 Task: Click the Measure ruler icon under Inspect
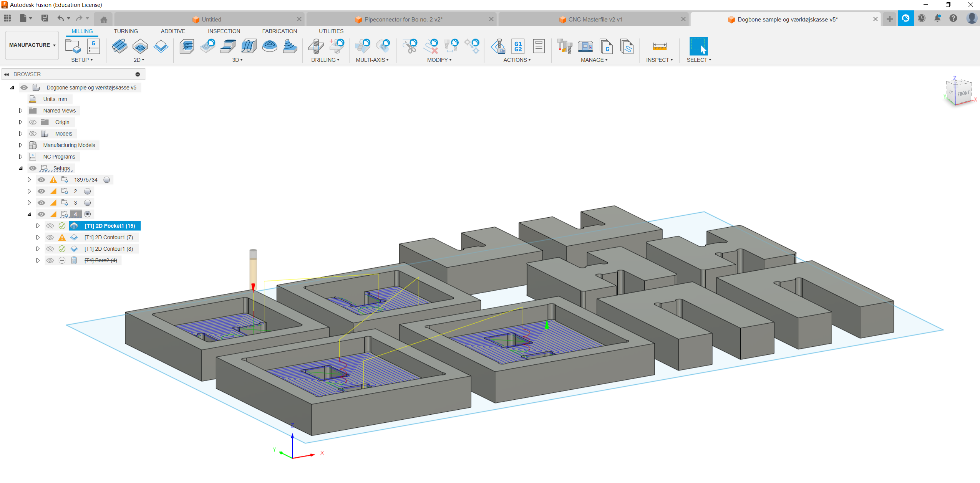point(659,46)
